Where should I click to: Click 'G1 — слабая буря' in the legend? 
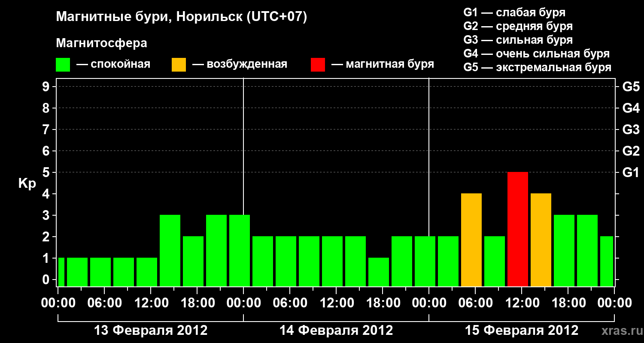pyautogui.click(x=514, y=12)
